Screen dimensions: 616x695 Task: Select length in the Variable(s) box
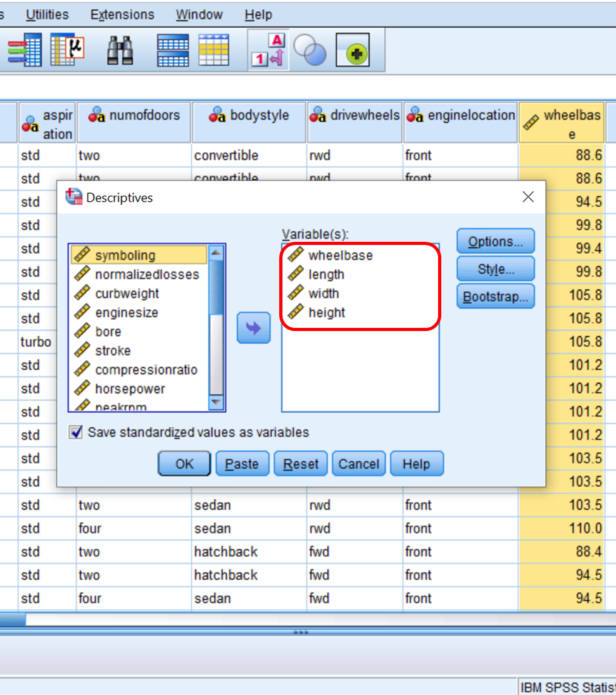pos(360,274)
